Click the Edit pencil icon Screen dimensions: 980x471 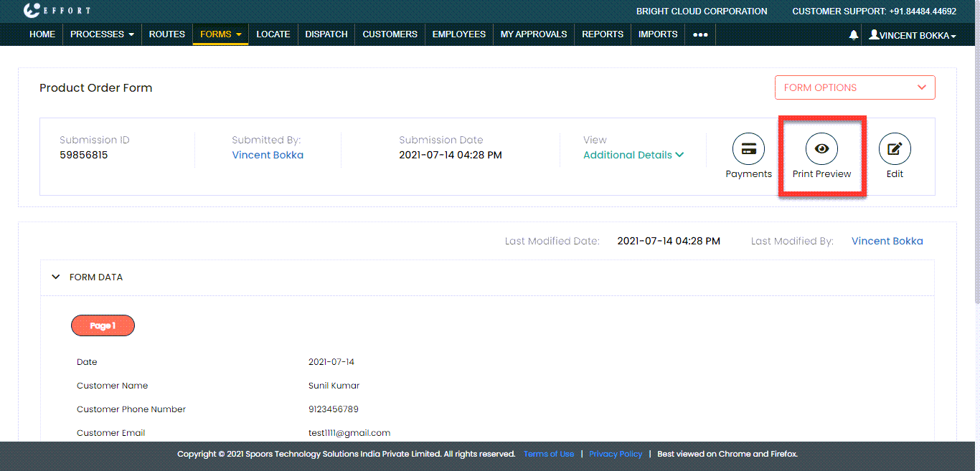pyautogui.click(x=895, y=149)
